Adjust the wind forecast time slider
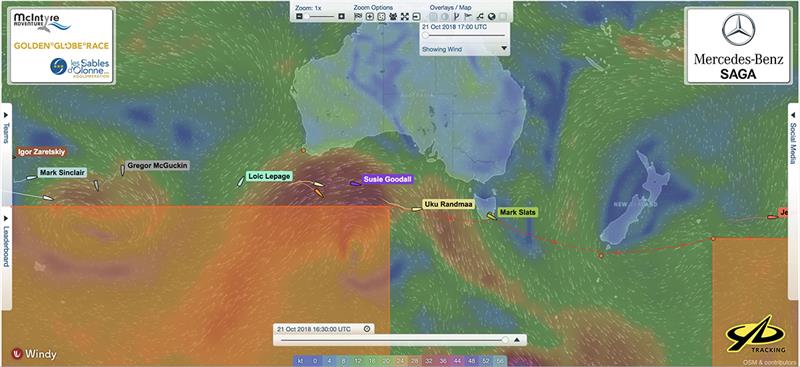This screenshot has height=367, width=800. point(464,35)
